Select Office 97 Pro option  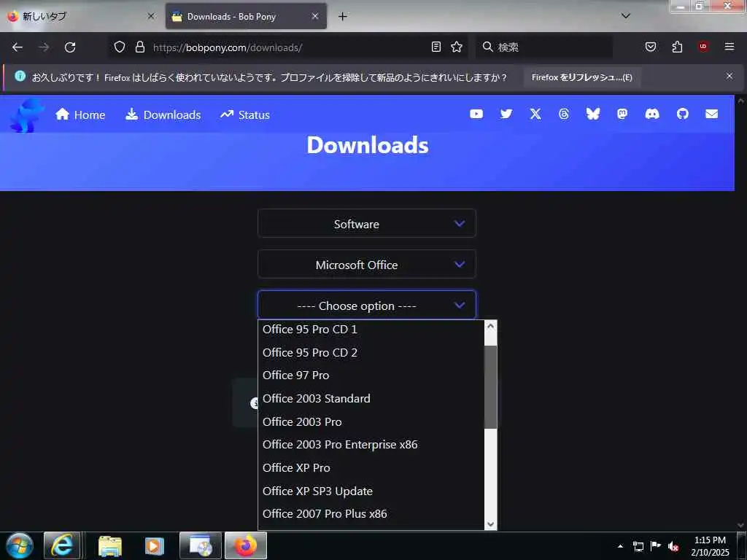[x=371, y=376]
